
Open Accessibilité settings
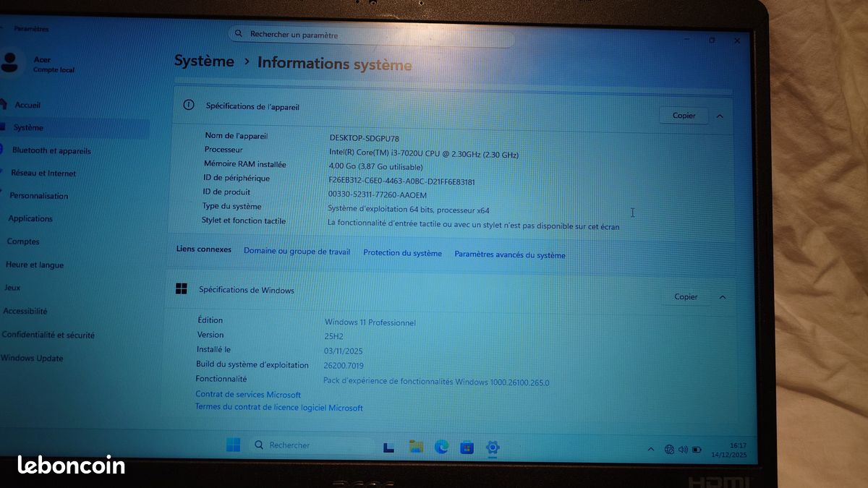coord(24,311)
